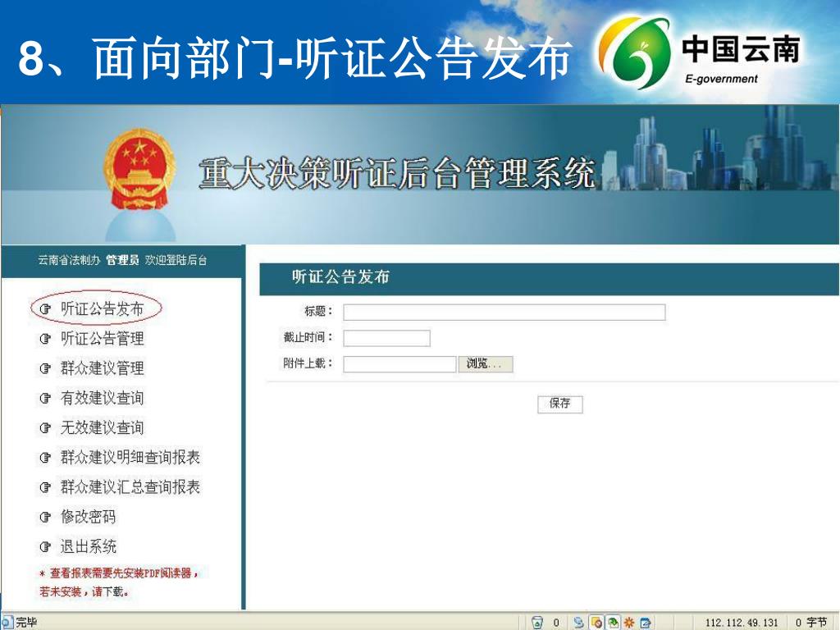The width and height of the screenshot is (840, 630).
Task: Click the national emblem in the header banner
Action: click(139, 169)
